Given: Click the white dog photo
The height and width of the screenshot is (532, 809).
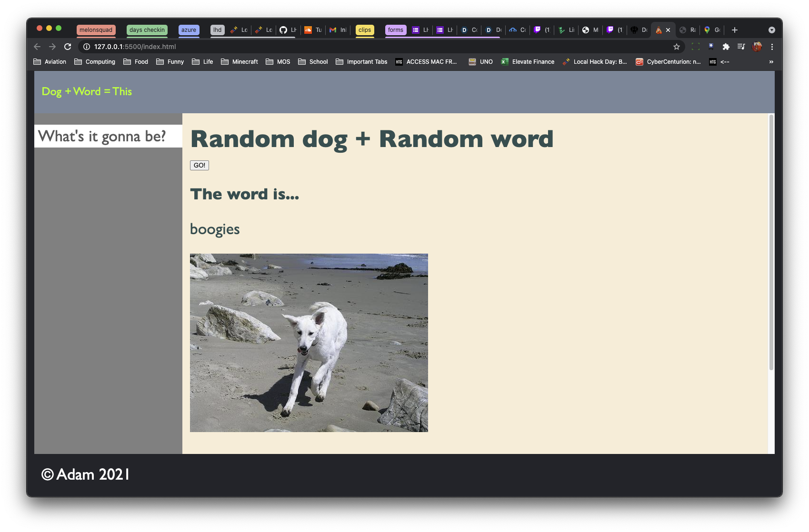Looking at the screenshot, I should point(309,343).
